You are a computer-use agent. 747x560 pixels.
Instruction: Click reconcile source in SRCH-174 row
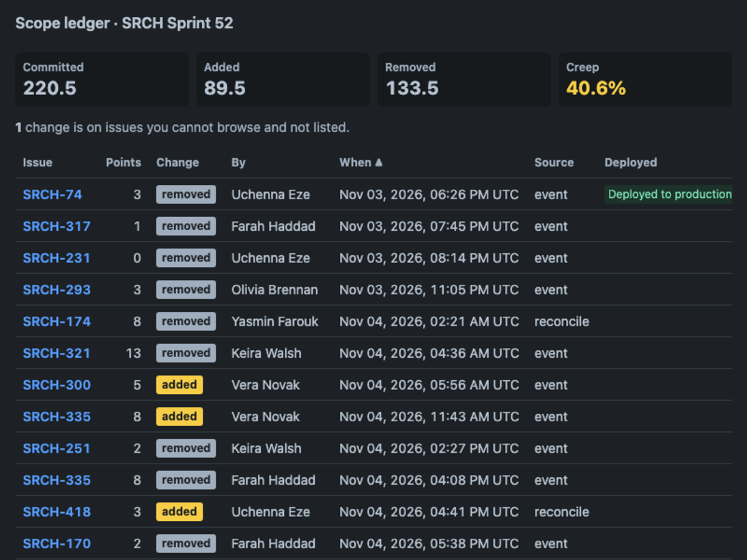pos(561,321)
